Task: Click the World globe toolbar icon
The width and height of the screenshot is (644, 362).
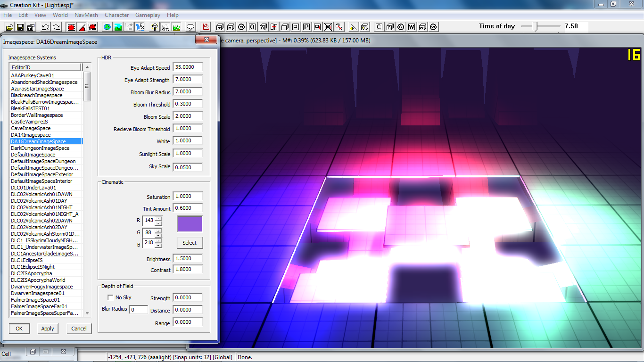Action: [x=107, y=27]
